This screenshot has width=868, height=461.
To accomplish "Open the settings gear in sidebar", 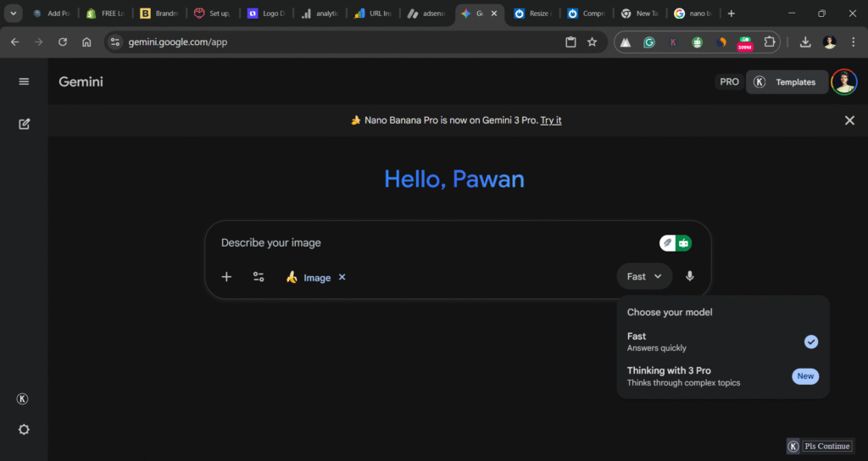I will pyautogui.click(x=24, y=429).
